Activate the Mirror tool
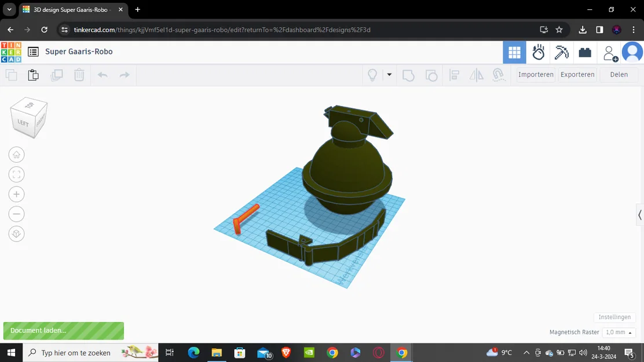This screenshot has width=644, height=362. 476,75
